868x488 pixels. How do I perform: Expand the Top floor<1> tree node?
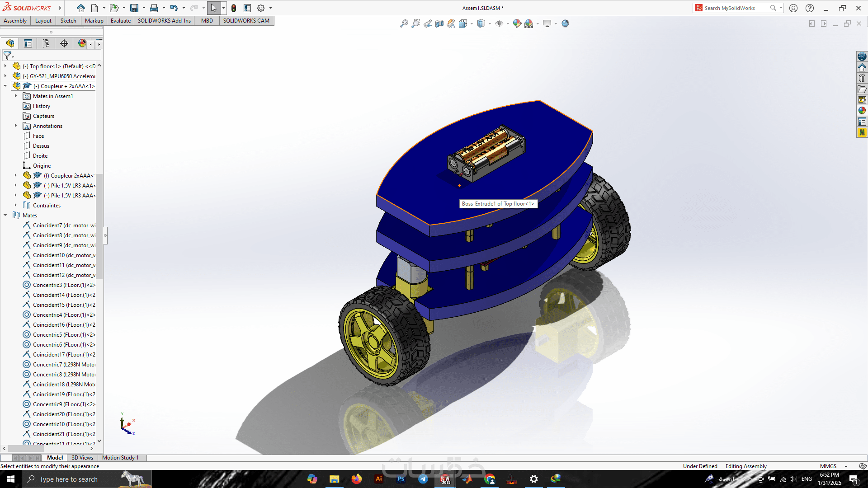(5, 66)
